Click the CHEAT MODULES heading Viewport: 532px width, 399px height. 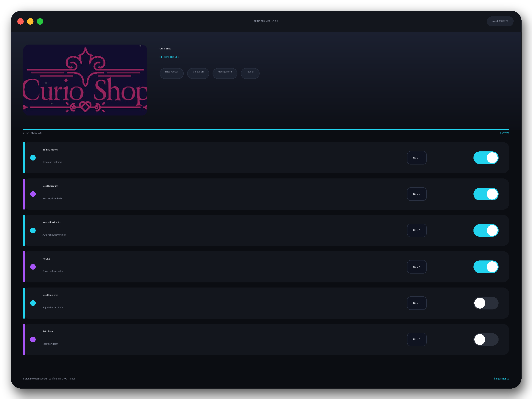tap(32, 133)
